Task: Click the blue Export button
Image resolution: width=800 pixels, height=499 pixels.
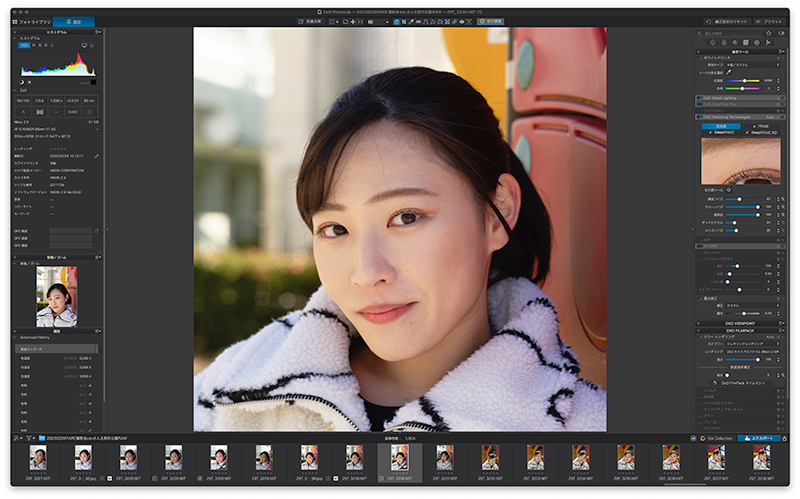Action: [758, 438]
